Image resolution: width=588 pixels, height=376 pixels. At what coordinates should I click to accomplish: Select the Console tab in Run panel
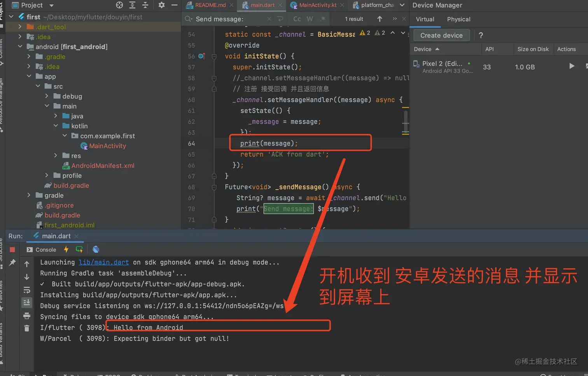point(41,250)
